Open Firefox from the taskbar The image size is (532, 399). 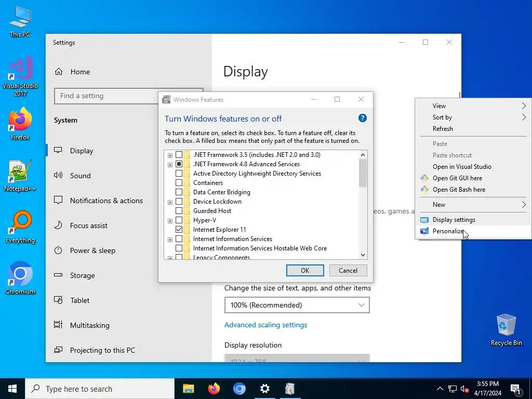point(214,389)
